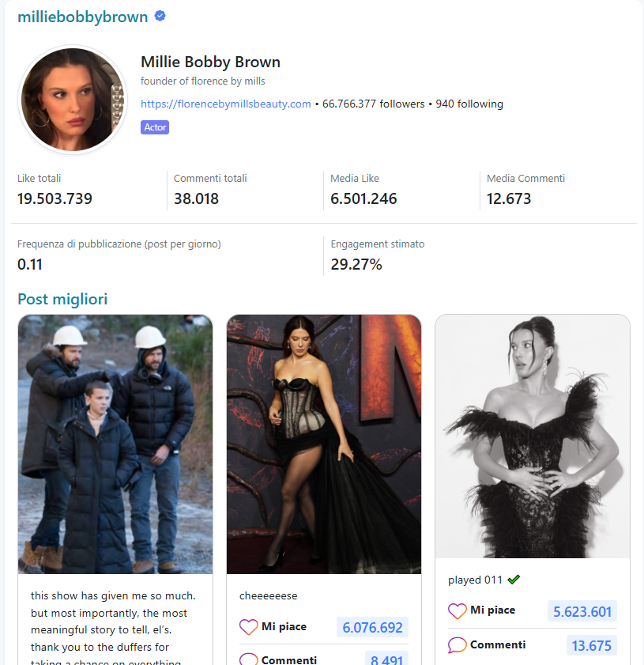
Task: Select the Engagement stimato 29.27% value
Action: click(356, 264)
